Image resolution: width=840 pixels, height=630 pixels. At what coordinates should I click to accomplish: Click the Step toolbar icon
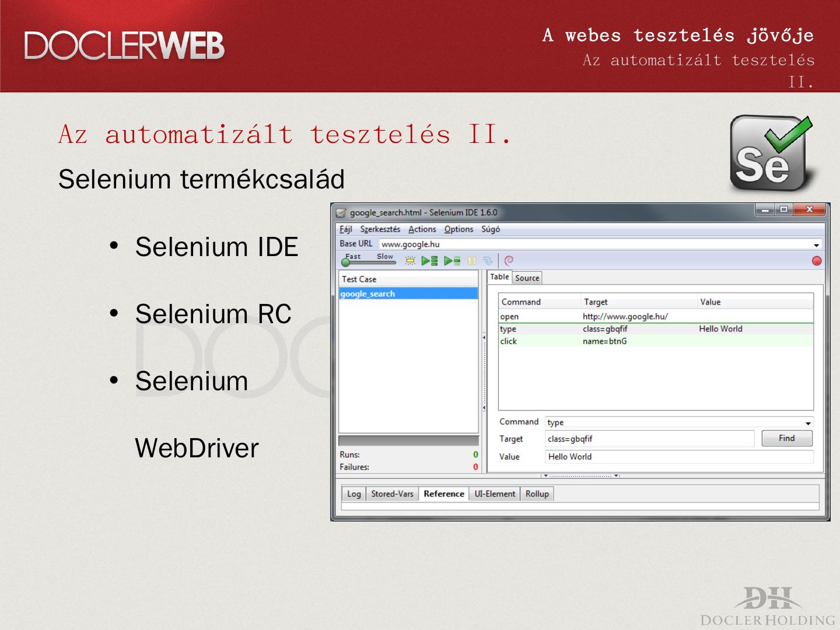[488, 261]
